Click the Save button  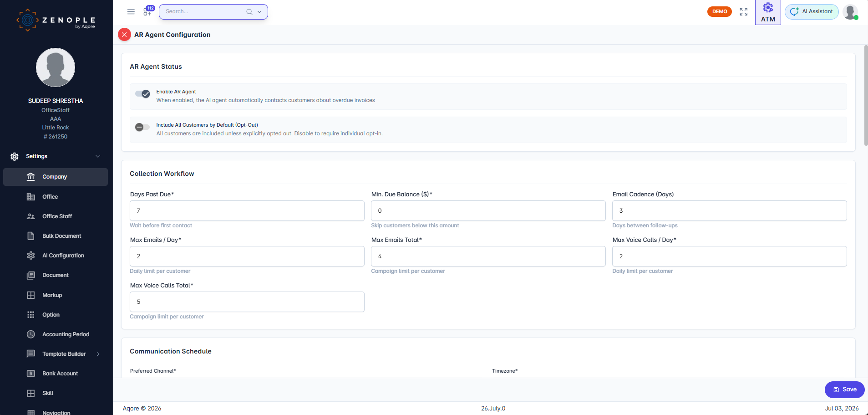click(x=844, y=389)
